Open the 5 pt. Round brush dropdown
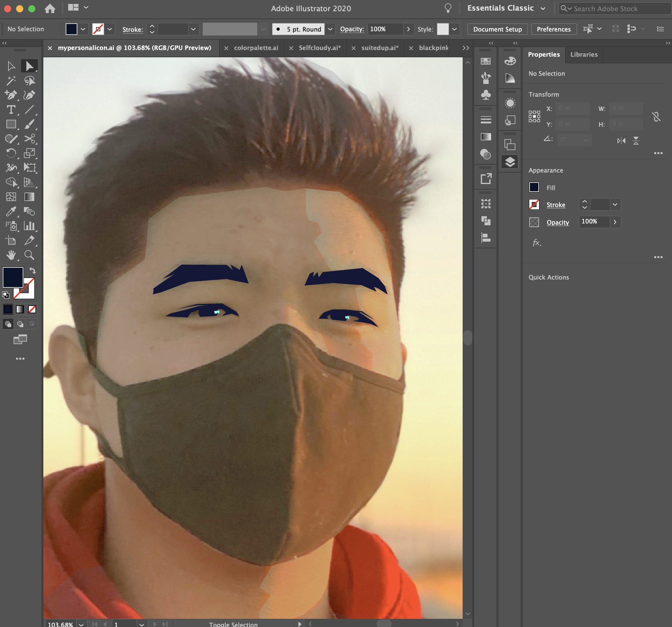 330,29
